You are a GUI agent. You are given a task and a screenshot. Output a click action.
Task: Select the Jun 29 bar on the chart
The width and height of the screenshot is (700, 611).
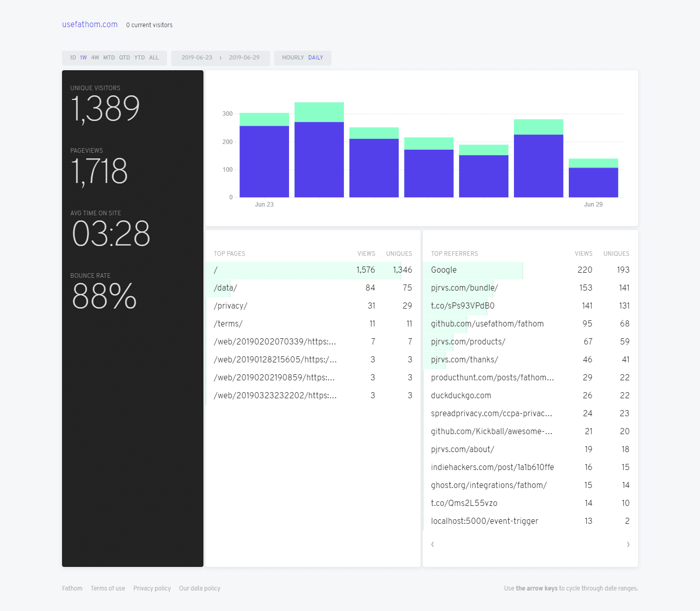pyautogui.click(x=593, y=177)
